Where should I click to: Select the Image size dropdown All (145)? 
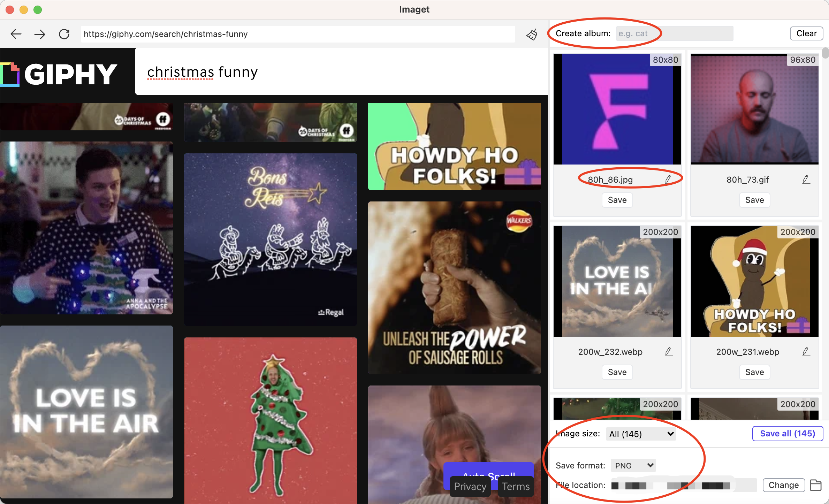point(641,434)
